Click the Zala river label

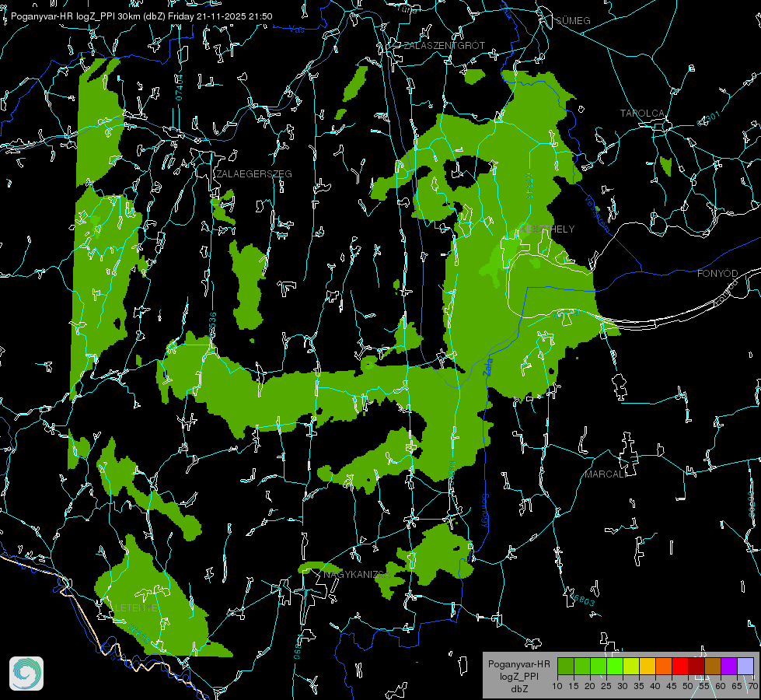[487, 367]
